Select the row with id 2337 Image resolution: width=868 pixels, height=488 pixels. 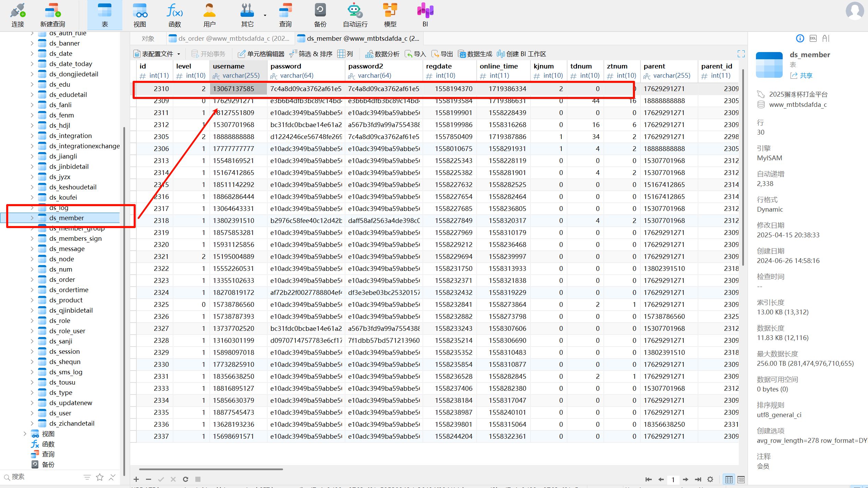point(437,436)
